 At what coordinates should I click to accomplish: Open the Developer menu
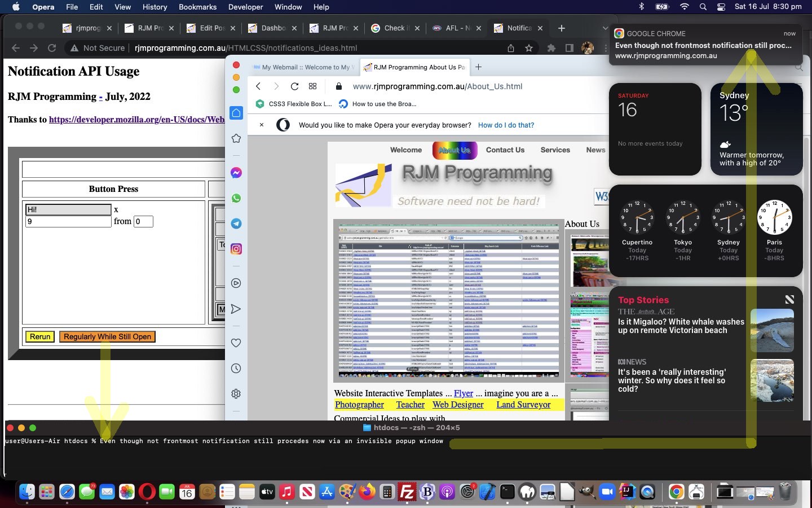coord(245,7)
